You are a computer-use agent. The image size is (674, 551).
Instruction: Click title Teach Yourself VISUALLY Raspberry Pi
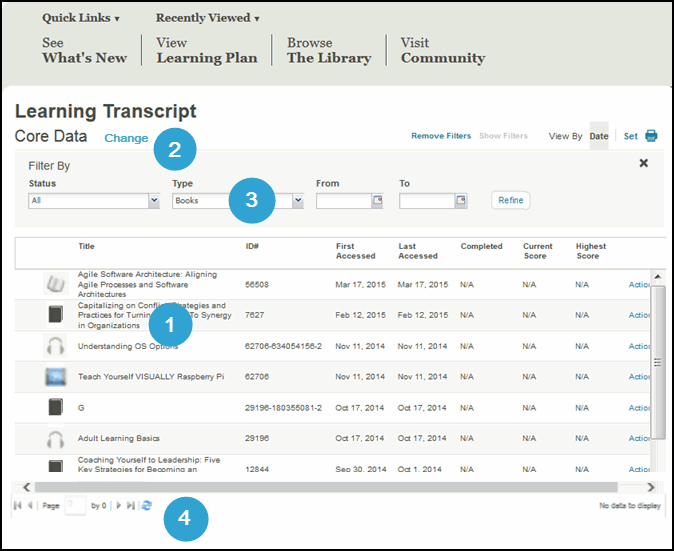(151, 377)
